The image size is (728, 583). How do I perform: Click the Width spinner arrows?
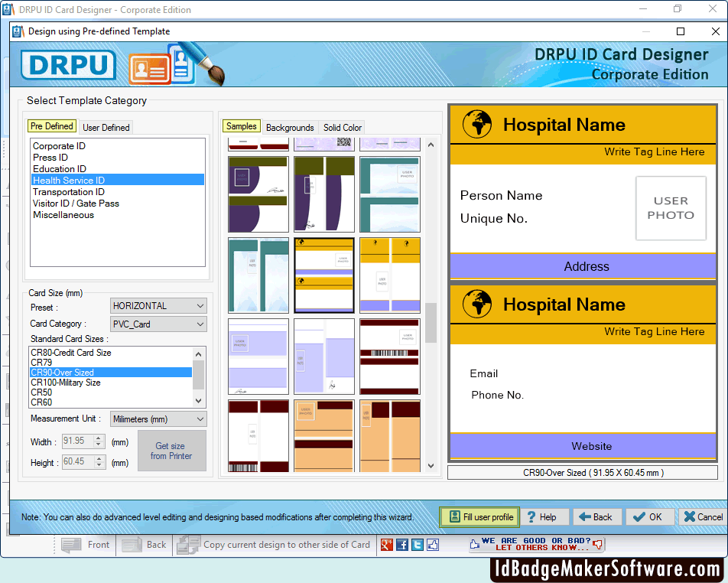(x=99, y=441)
